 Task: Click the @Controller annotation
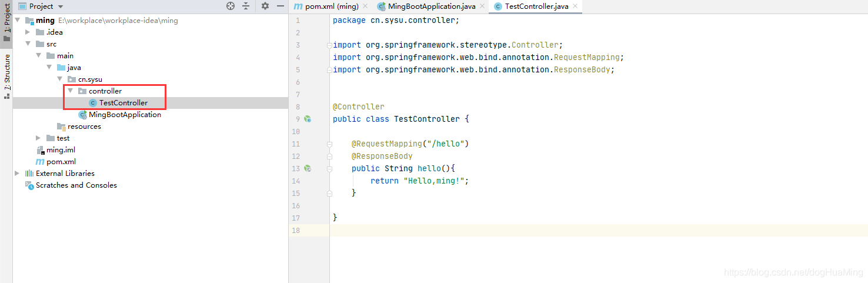[359, 106]
